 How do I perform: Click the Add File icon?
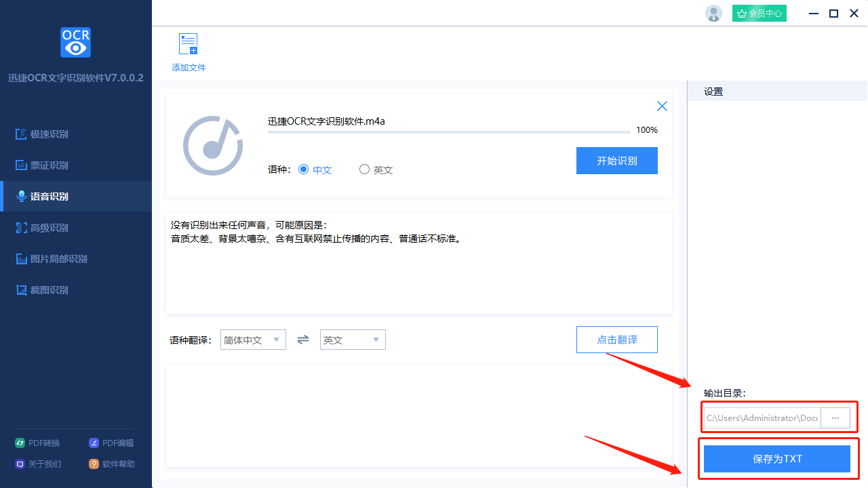pyautogui.click(x=188, y=44)
